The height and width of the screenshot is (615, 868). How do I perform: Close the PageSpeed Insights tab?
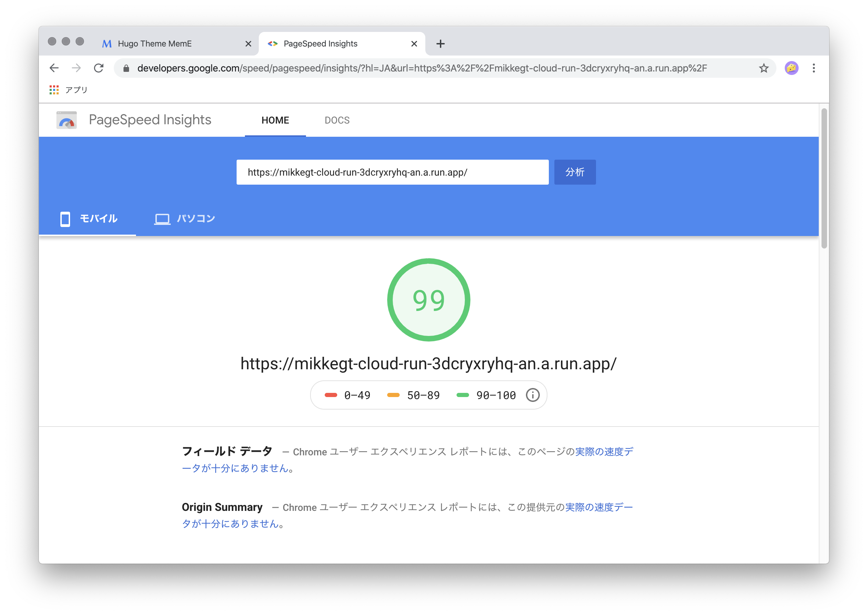pyautogui.click(x=414, y=44)
